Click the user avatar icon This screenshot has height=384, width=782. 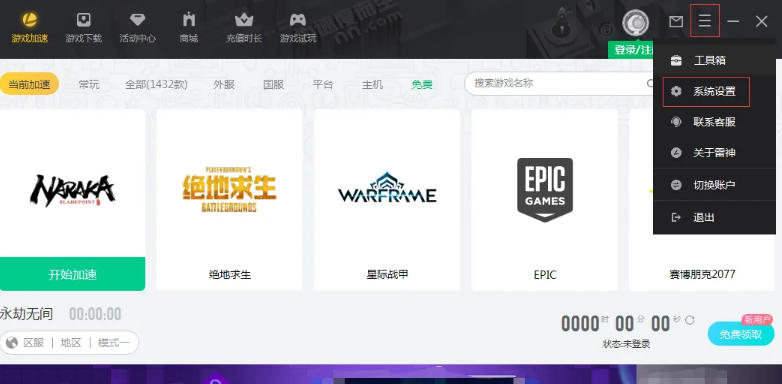635,22
